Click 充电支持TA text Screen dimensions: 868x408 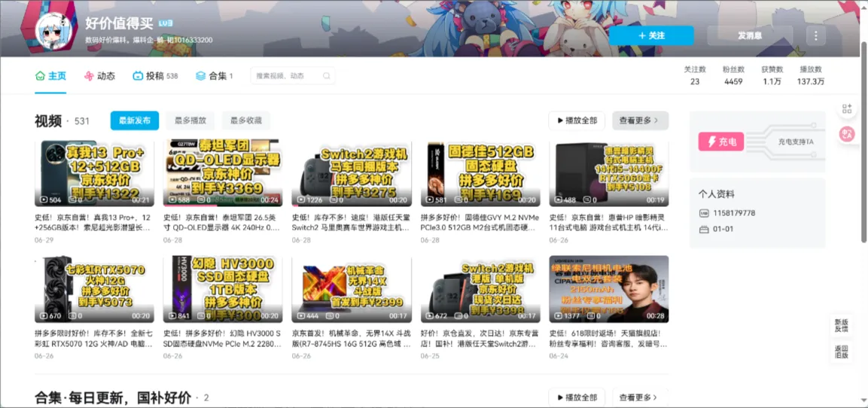pyautogui.click(x=796, y=142)
